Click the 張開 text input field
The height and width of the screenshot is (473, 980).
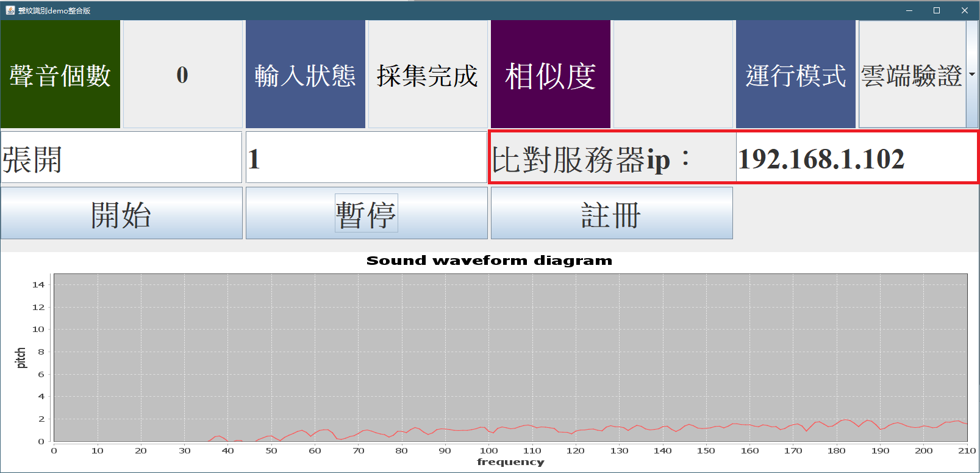pos(121,157)
